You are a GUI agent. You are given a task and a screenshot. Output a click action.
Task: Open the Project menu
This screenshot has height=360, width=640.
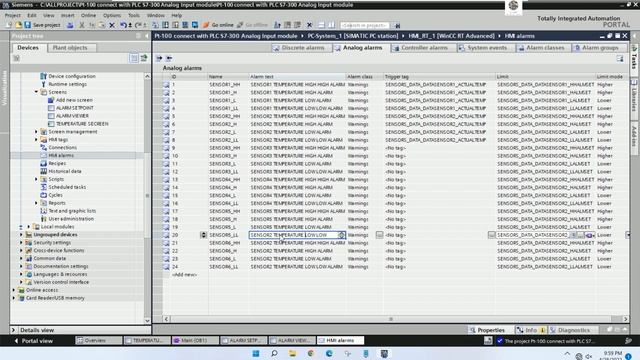[x=13, y=15]
